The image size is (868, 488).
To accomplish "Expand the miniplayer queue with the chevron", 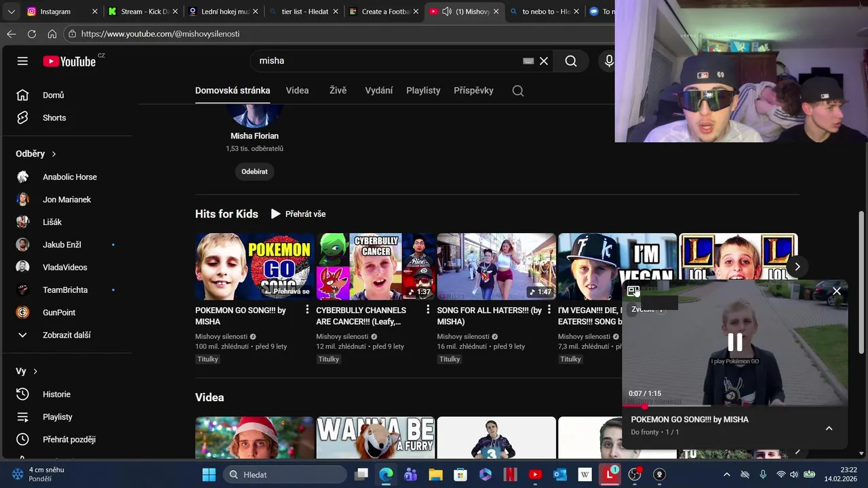I will tap(829, 428).
